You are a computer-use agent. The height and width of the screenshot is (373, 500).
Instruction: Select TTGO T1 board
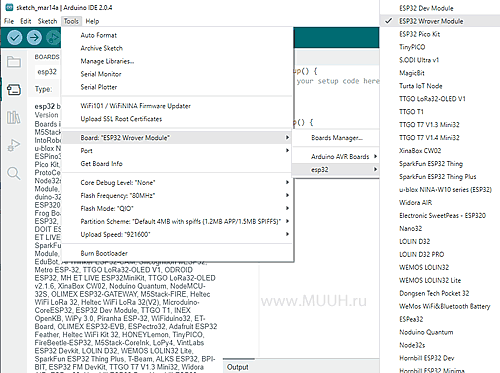(440, 112)
